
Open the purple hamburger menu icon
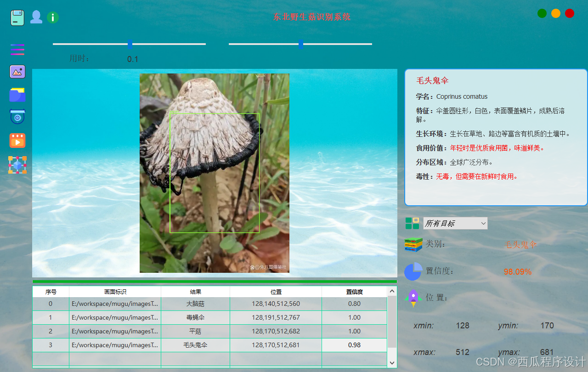pyautogui.click(x=17, y=50)
